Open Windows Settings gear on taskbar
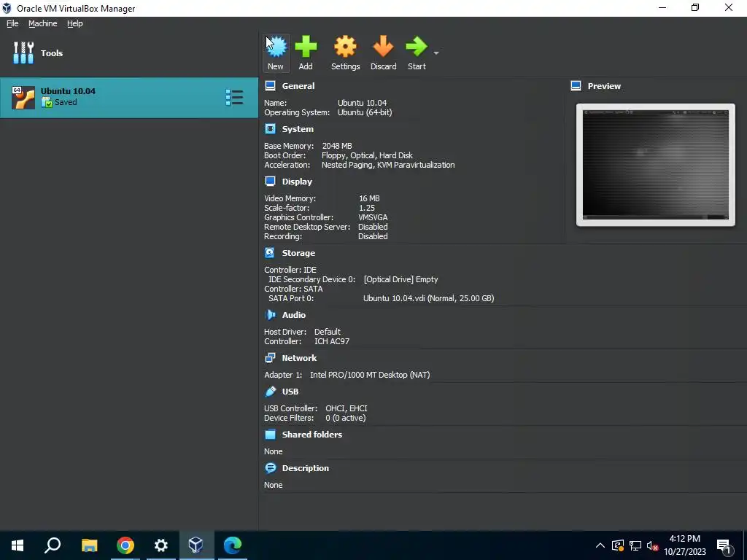This screenshot has height=560, width=747. tap(161, 545)
